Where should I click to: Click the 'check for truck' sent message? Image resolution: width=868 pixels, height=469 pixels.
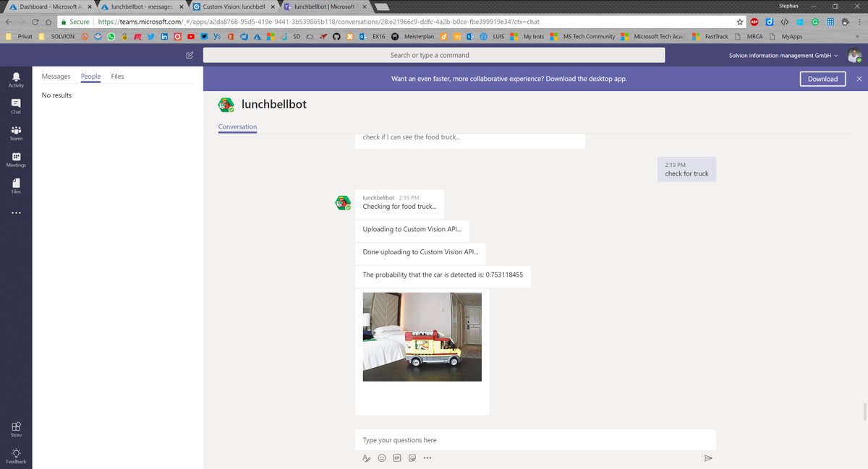pos(686,169)
